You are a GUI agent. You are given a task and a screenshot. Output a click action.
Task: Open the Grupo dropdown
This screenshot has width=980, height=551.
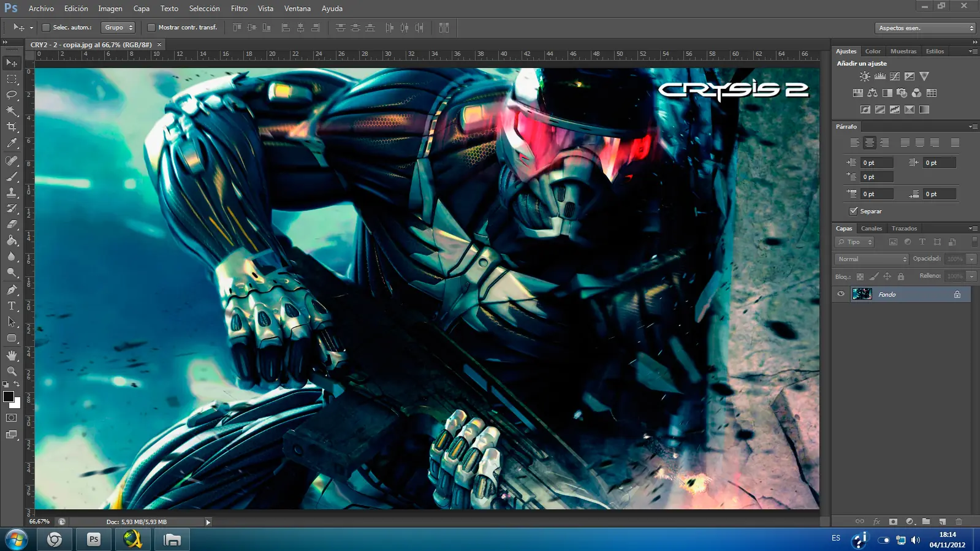click(118, 28)
